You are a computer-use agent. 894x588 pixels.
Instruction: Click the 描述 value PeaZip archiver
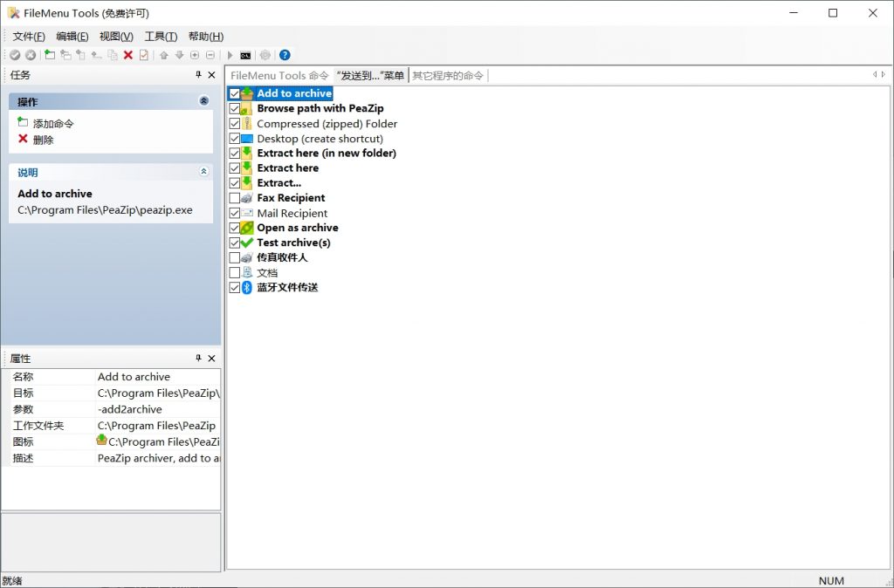coord(157,458)
